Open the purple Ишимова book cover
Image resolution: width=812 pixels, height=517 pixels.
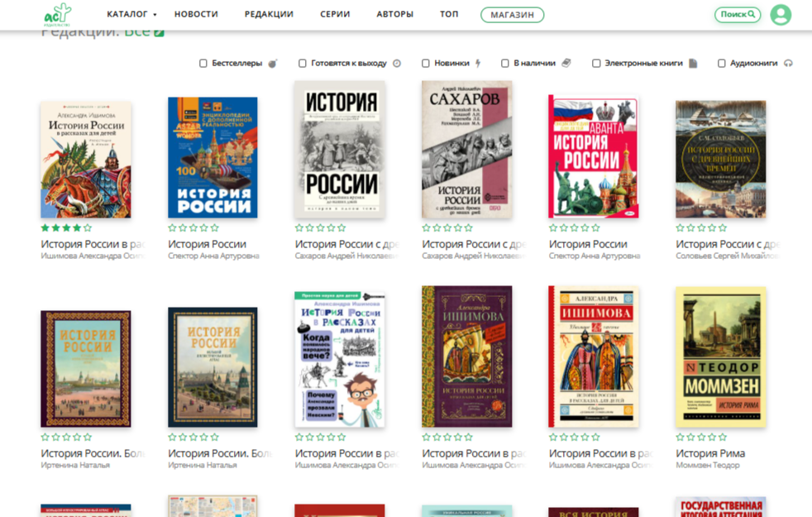466,357
